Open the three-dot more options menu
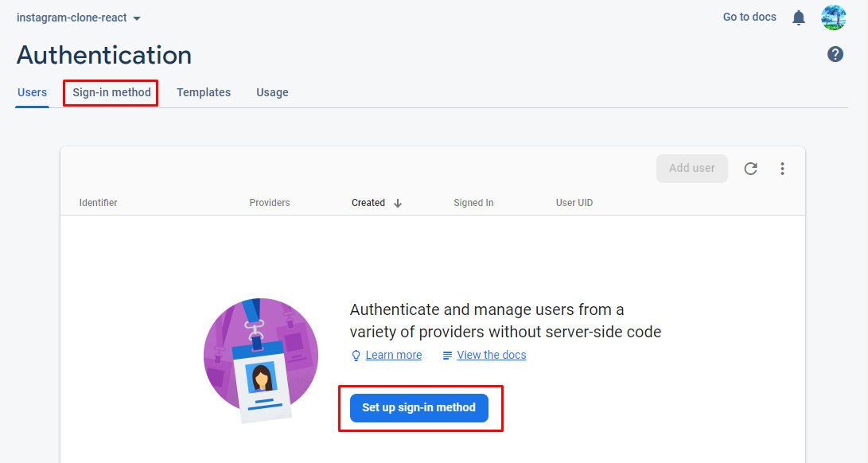The height and width of the screenshot is (463, 868). point(782,169)
